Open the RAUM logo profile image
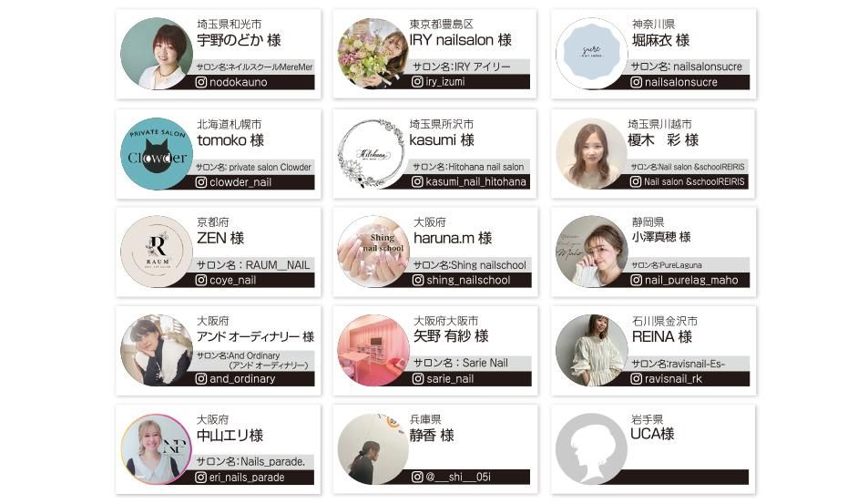This screenshot has height=504, width=868. (x=157, y=252)
